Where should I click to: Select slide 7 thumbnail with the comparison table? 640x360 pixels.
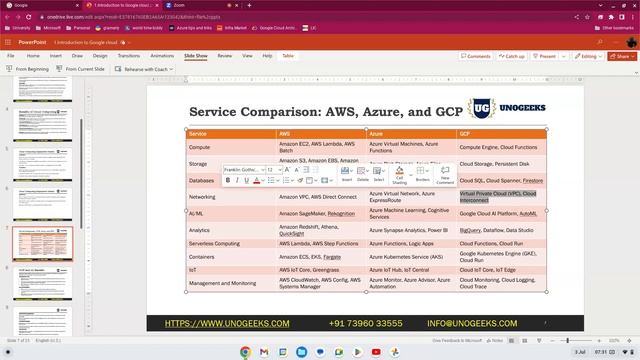pyautogui.click(x=42, y=244)
